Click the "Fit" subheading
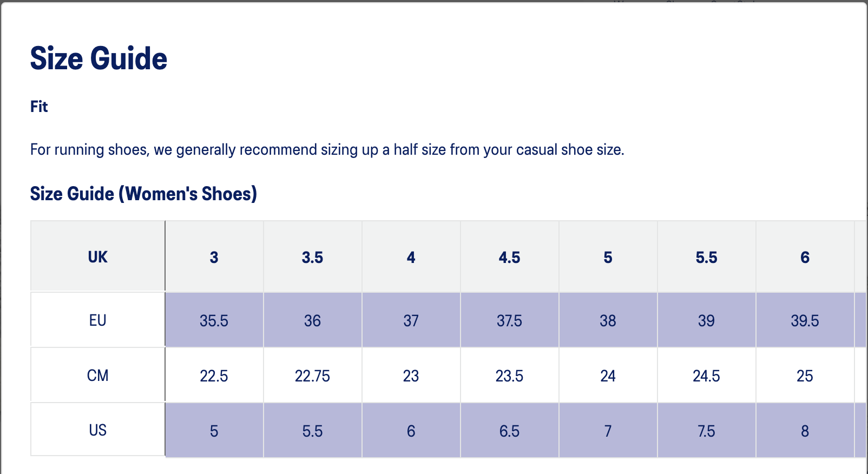Viewport: 868px width, 474px height. (39, 107)
